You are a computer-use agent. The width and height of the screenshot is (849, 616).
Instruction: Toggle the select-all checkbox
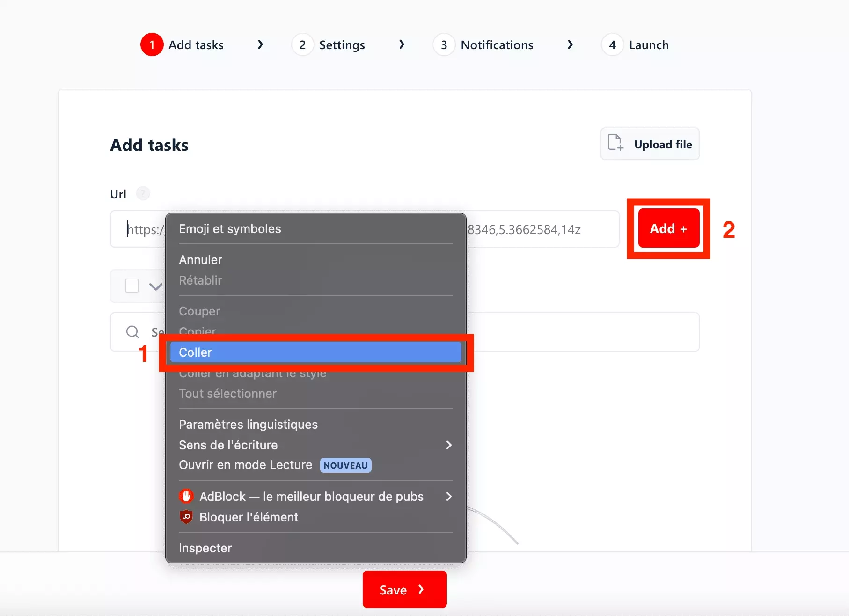[x=132, y=286]
